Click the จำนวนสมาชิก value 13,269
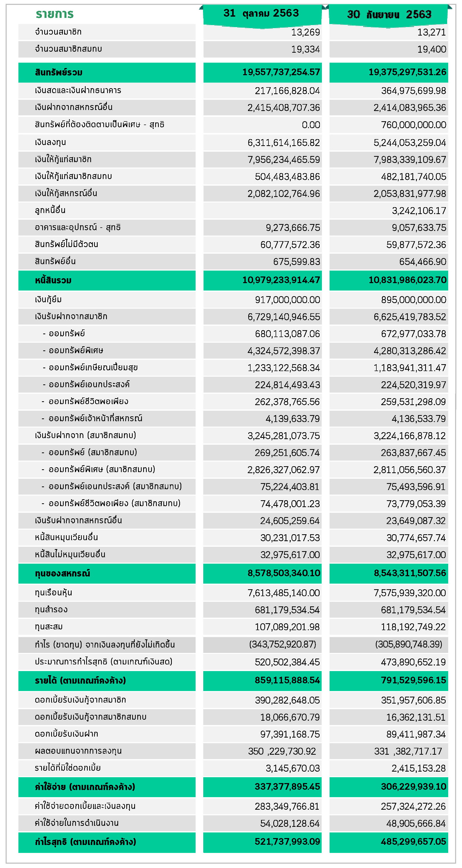Viewport: 462px width, 868px height. pos(305,32)
